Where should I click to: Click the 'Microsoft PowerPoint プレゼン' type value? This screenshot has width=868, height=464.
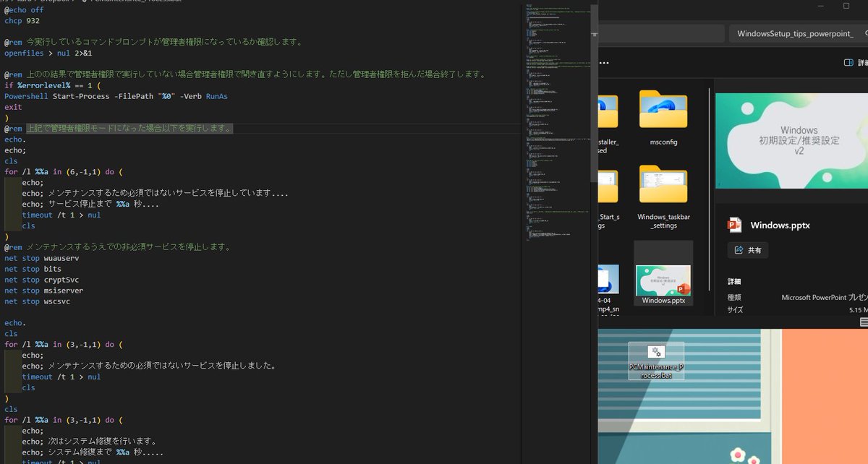point(825,297)
